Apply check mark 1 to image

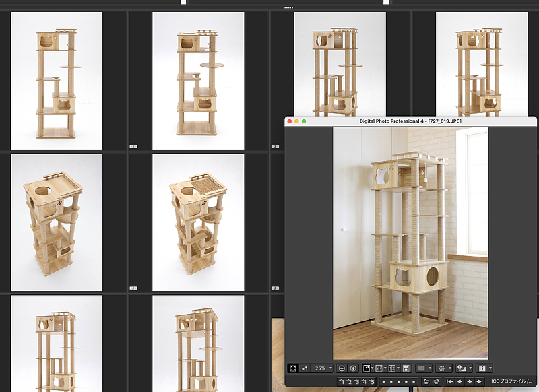point(342,382)
